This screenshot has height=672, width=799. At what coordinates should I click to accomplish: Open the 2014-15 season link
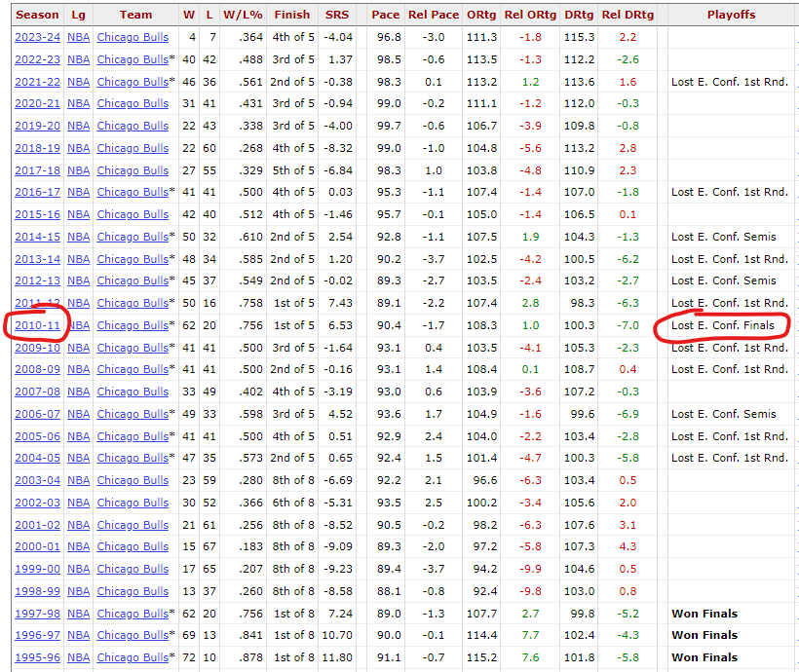[x=37, y=237]
